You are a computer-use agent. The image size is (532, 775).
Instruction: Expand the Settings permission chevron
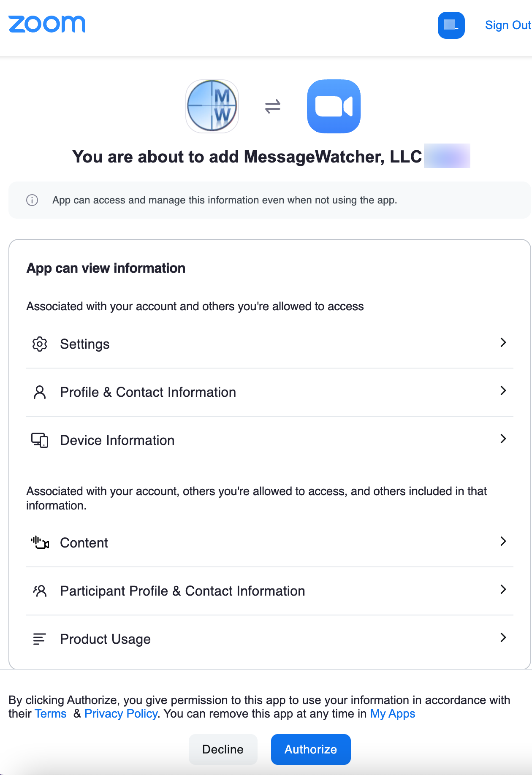[503, 342]
